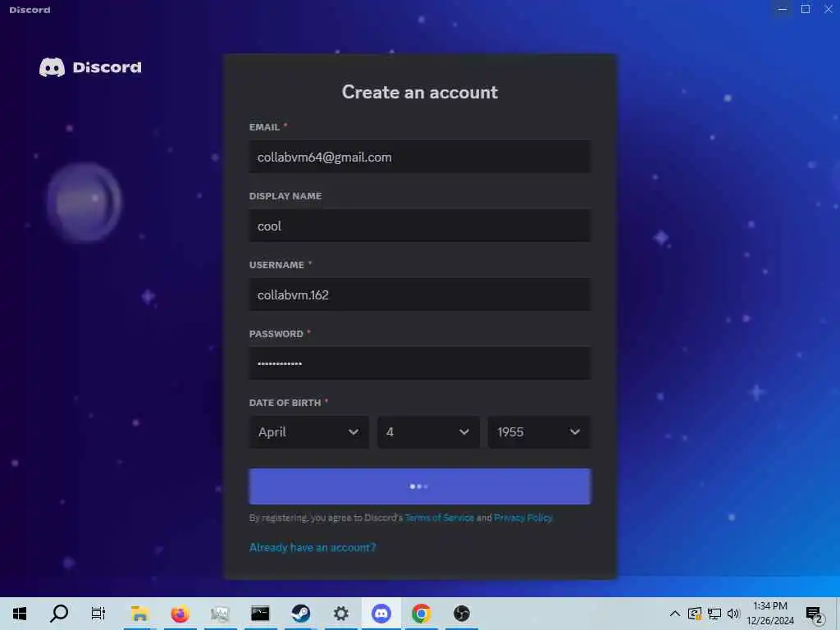
Task: Open the birth month dropdown showing April
Action: pos(308,431)
